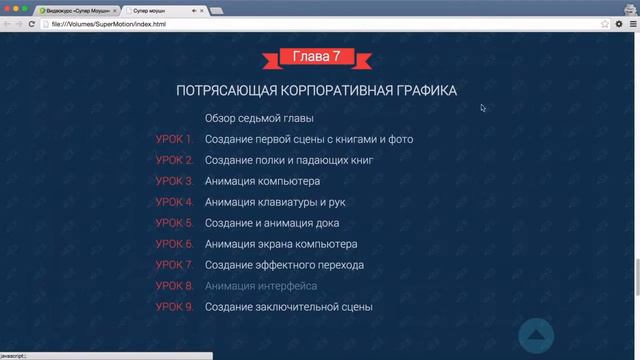Click the «УРОК 8.» label
This screenshot has width=640, height=360.
pos(174,286)
